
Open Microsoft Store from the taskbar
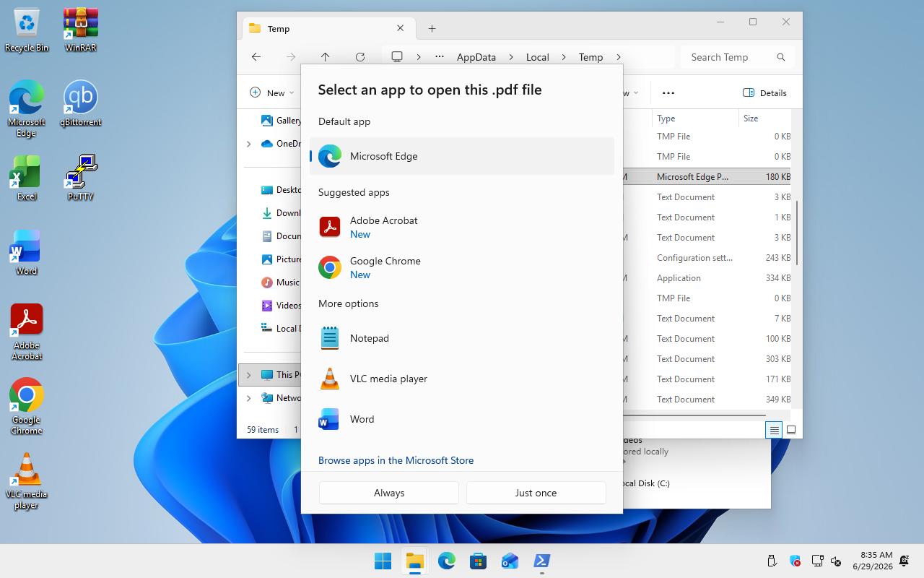coord(478,561)
